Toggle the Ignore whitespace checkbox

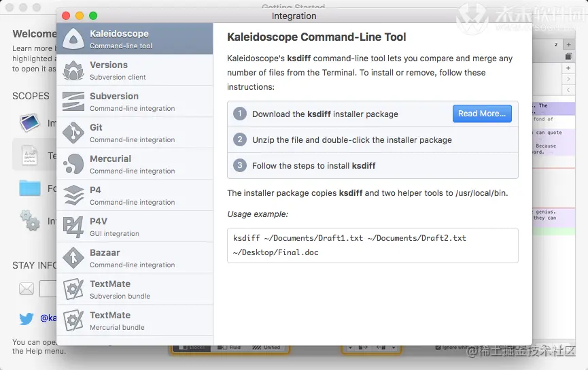(x=438, y=348)
